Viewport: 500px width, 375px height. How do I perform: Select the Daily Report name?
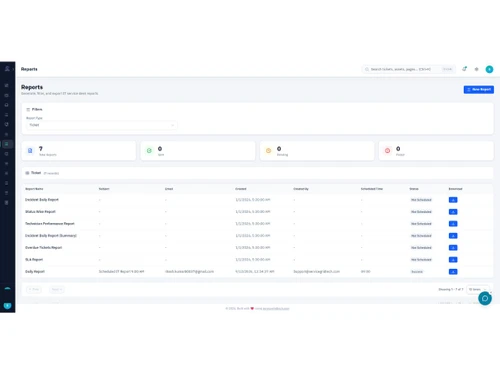tap(35, 272)
